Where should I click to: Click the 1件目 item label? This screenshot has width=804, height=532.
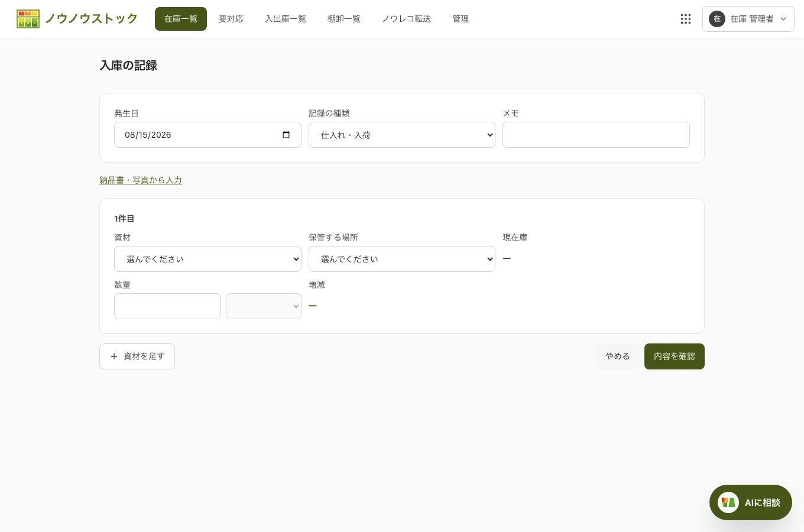[124, 219]
